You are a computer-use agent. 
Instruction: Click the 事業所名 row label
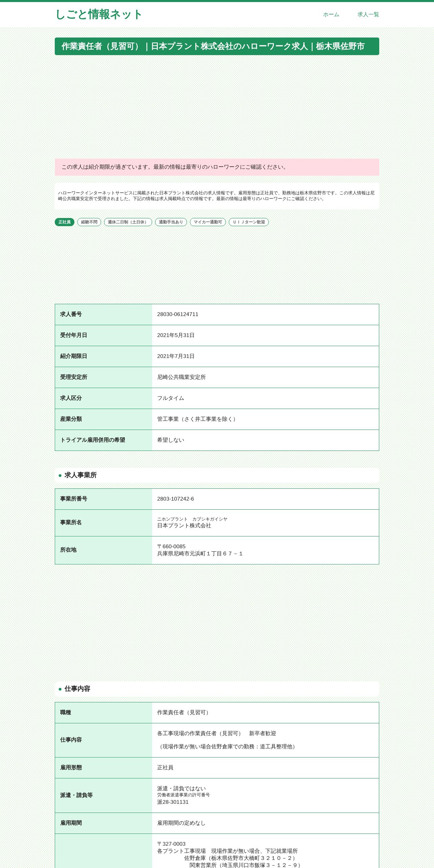[71, 523]
